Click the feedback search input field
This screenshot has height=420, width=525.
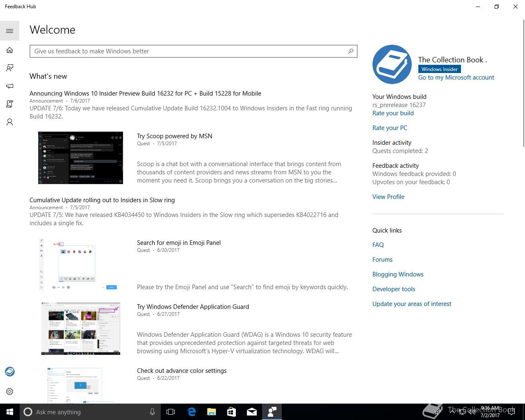193,51
